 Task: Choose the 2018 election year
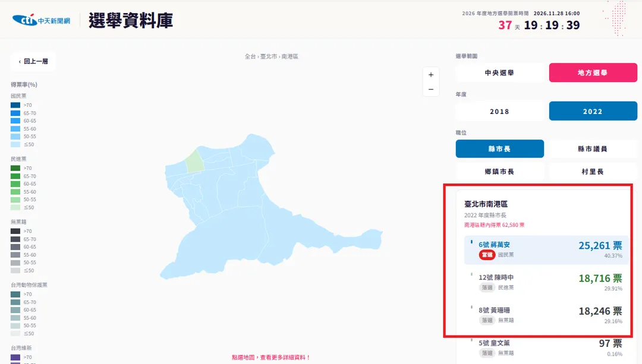click(x=499, y=111)
